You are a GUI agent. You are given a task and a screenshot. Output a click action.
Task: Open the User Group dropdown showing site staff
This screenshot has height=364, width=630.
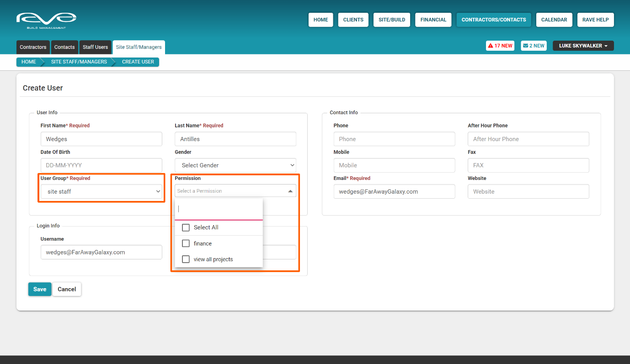pos(101,191)
